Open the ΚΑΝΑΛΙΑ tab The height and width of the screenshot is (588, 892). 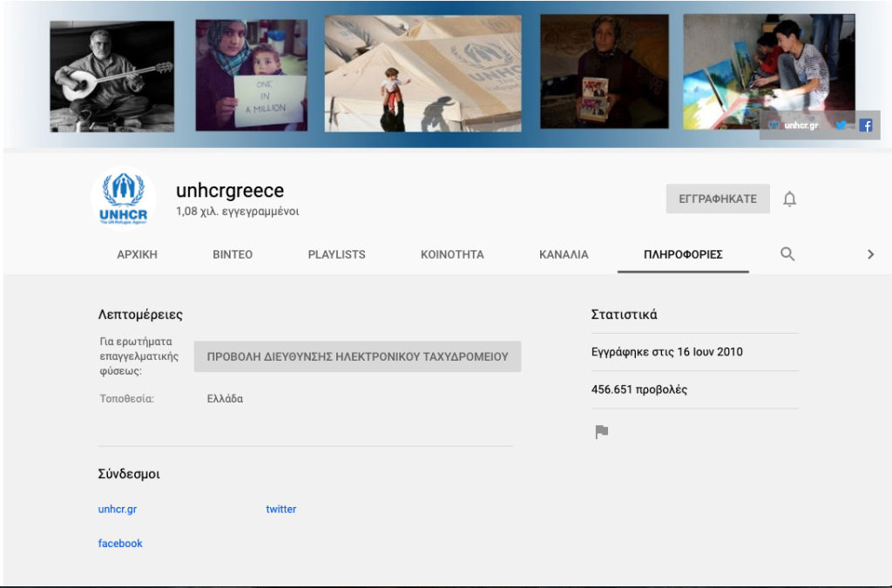[x=564, y=254]
